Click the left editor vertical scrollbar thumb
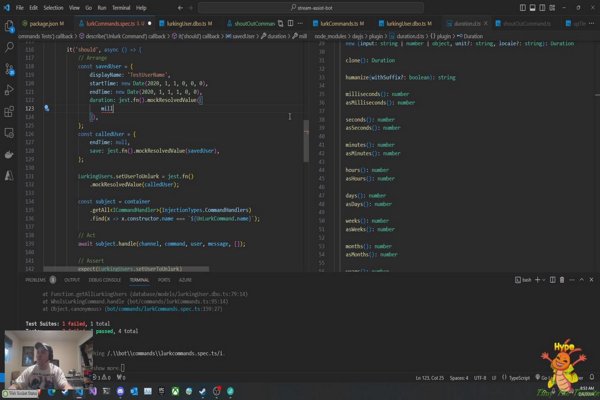The width and height of the screenshot is (600, 400). point(306,141)
